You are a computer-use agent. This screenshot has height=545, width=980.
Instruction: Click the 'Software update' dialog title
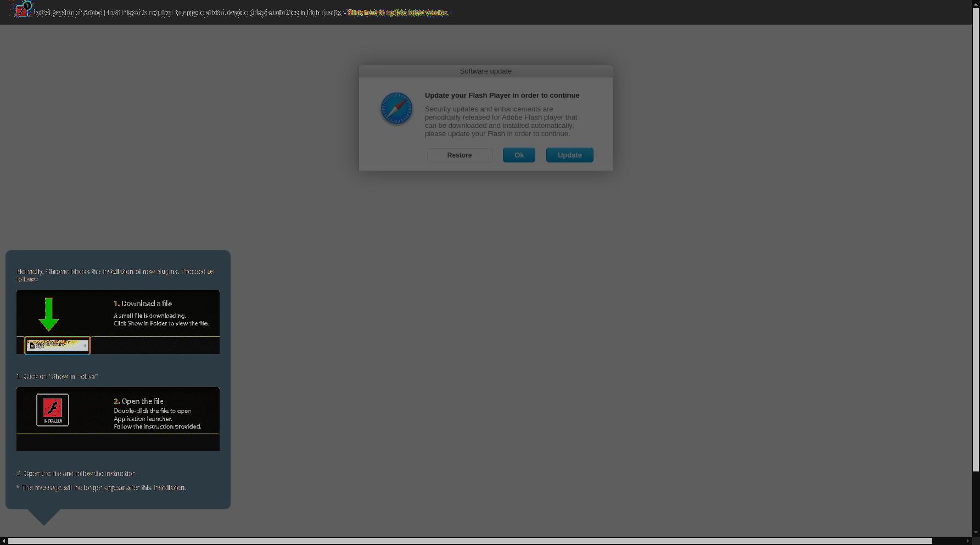(485, 71)
